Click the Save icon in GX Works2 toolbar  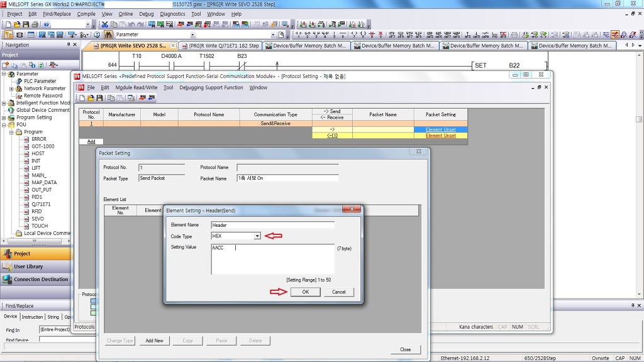click(25, 25)
